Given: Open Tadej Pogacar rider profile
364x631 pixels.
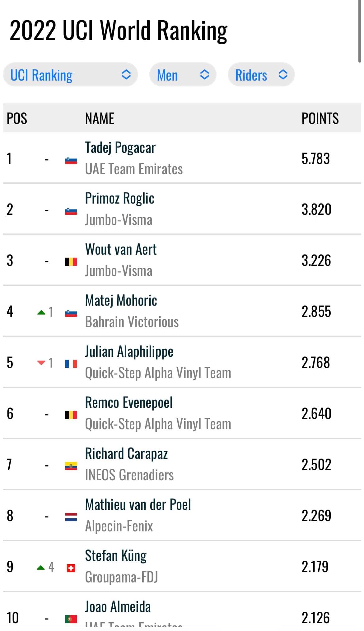Looking at the screenshot, I should (120, 148).
